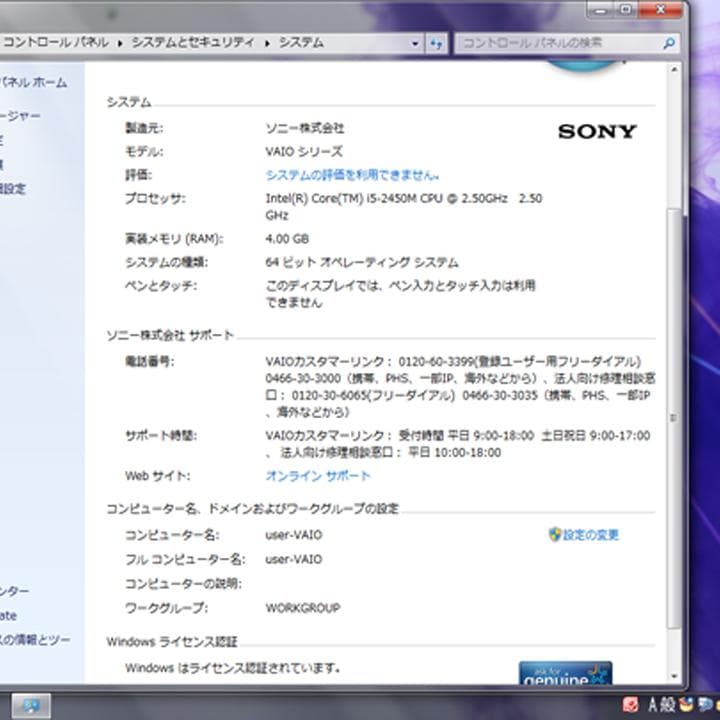
Task: Click the IME tools tray icon
Action: 705,705
